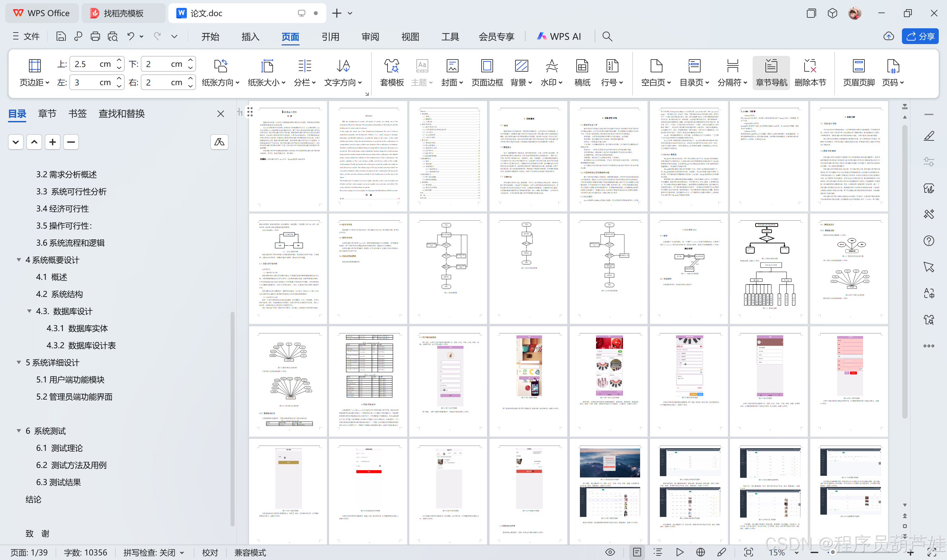The width and height of the screenshot is (947, 560).
Task: Open the 插入 ribbon tab
Action: (x=250, y=37)
